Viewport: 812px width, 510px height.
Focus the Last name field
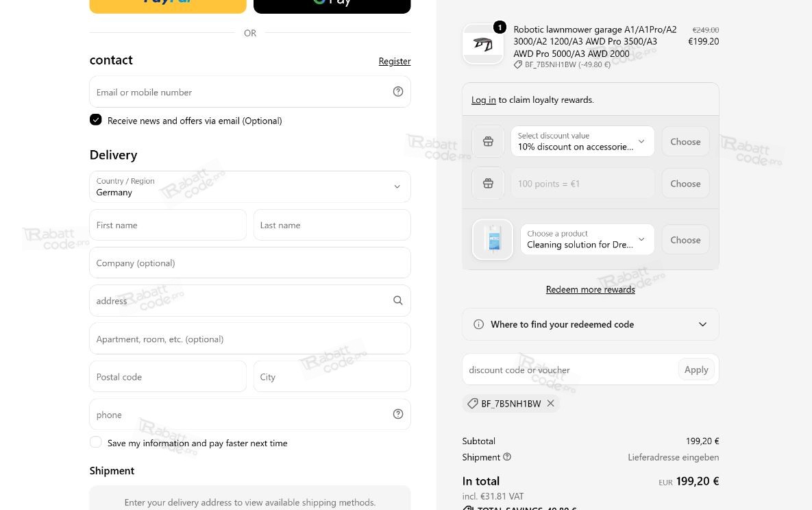[x=332, y=225]
